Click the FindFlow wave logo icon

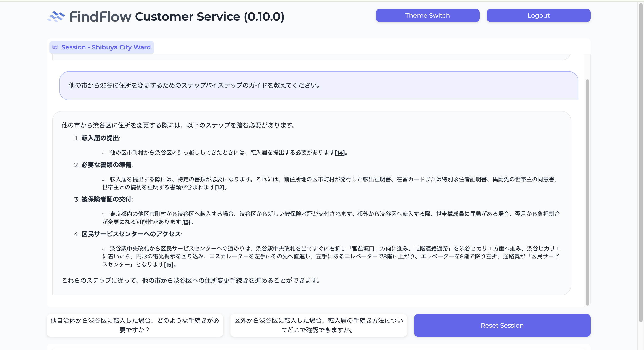56,17
